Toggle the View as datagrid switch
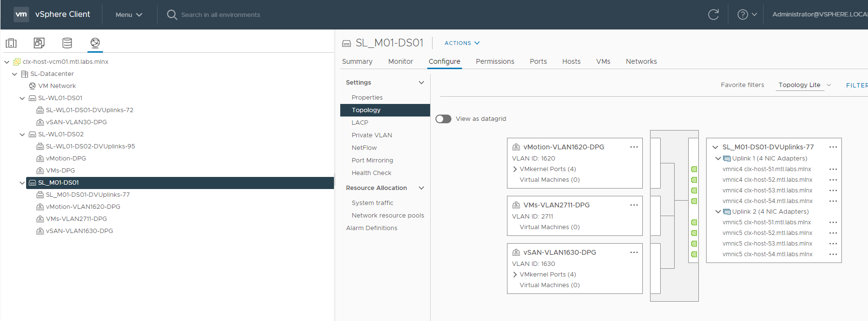Image resolution: width=868 pixels, height=321 pixels. [443, 119]
